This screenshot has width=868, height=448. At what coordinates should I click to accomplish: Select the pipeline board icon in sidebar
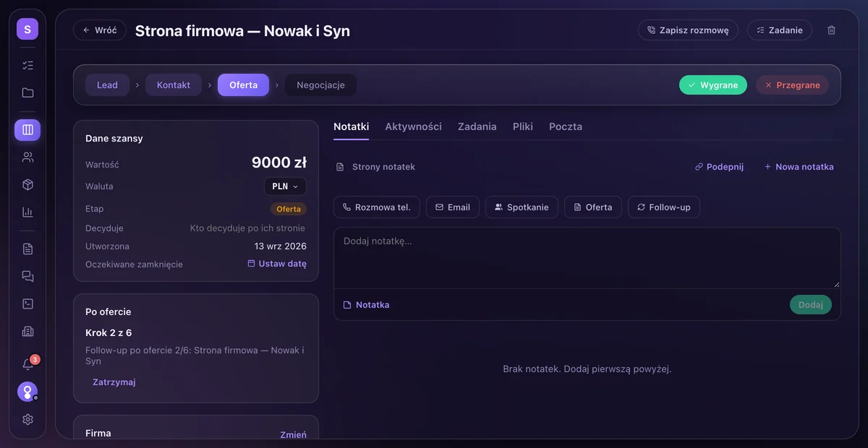point(27,130)
